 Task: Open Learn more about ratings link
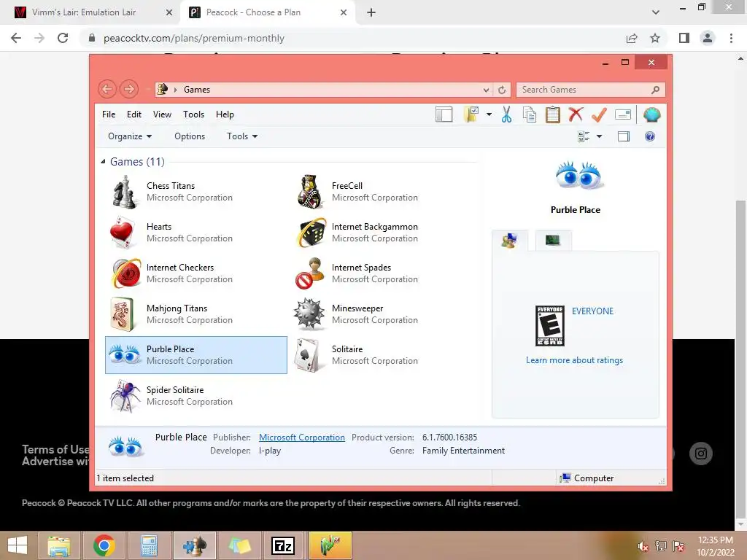click(x=575, y=360)
